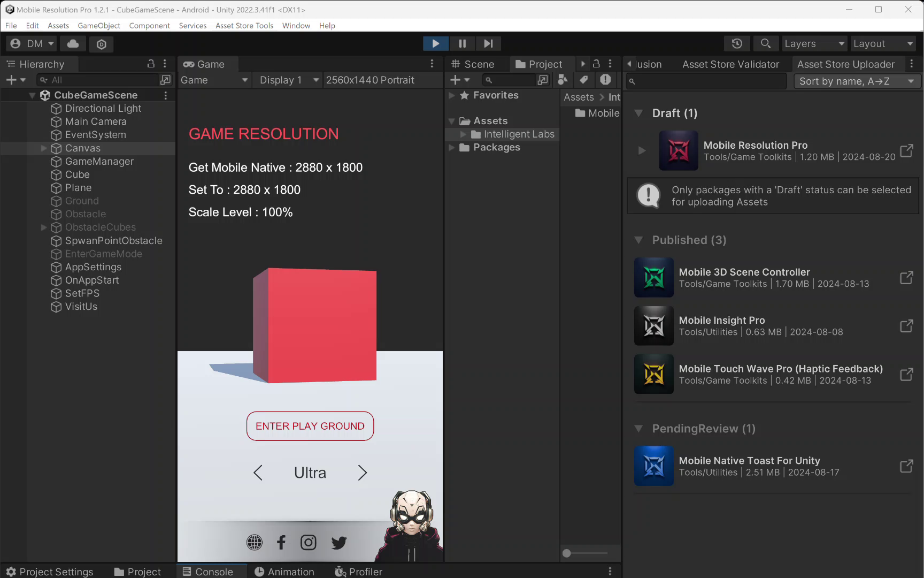Switch to Asset Store Uploader tab
Image resolution: width=924 pixels, height=578 pixels.
click(846, 64)
